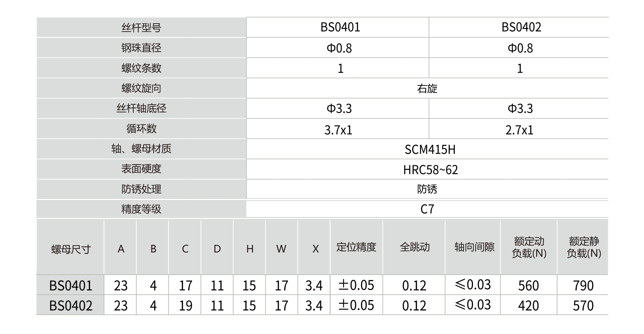Screen dimensions: 644x334
Task: Select the HRC58~62 hardness value
Action: click(x=430, y=170)
